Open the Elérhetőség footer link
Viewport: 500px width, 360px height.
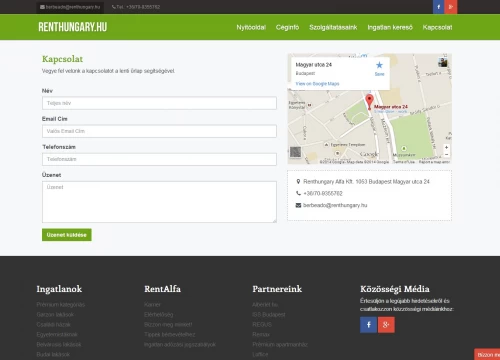click(159, 315)
